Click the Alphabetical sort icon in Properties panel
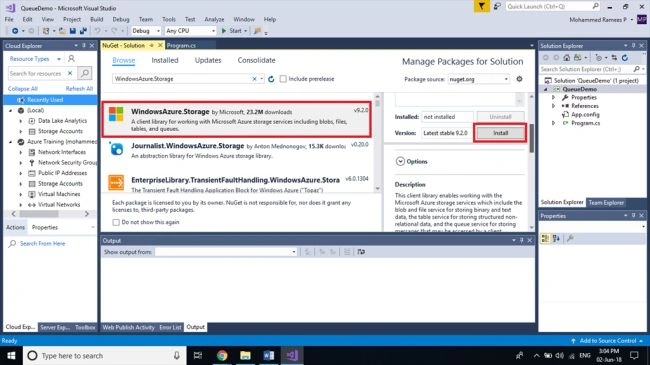The height and width of the screenshot is (365, 650). [x=556, y=238]
